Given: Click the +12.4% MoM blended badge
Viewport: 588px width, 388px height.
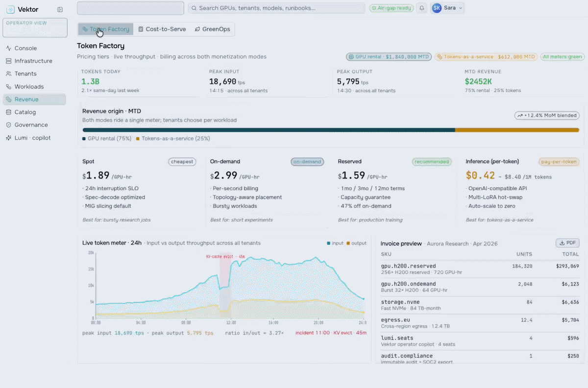Looking at the screenshot, I should pyautogui.click(x=547, y=116).
